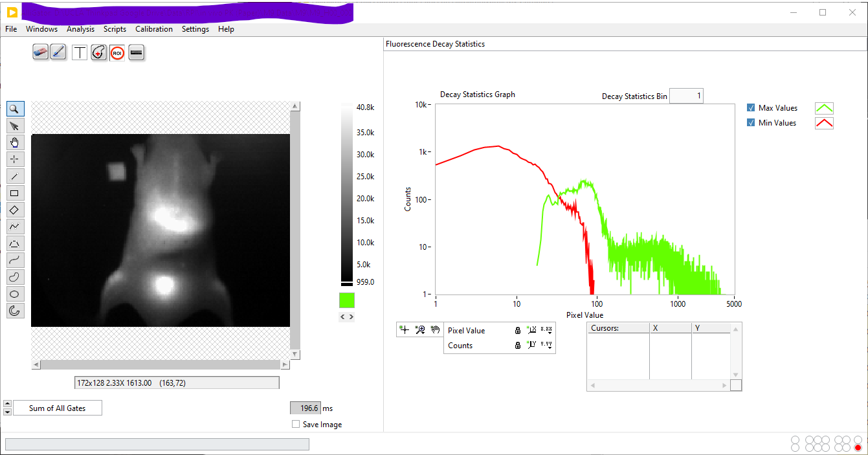Open the Settings menu
Screen dimensions: 868x455
click(195, 29)
